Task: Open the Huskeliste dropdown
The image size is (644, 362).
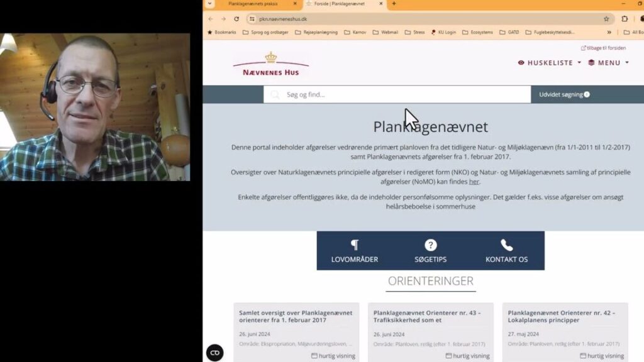Action: (x=550, y=63)
